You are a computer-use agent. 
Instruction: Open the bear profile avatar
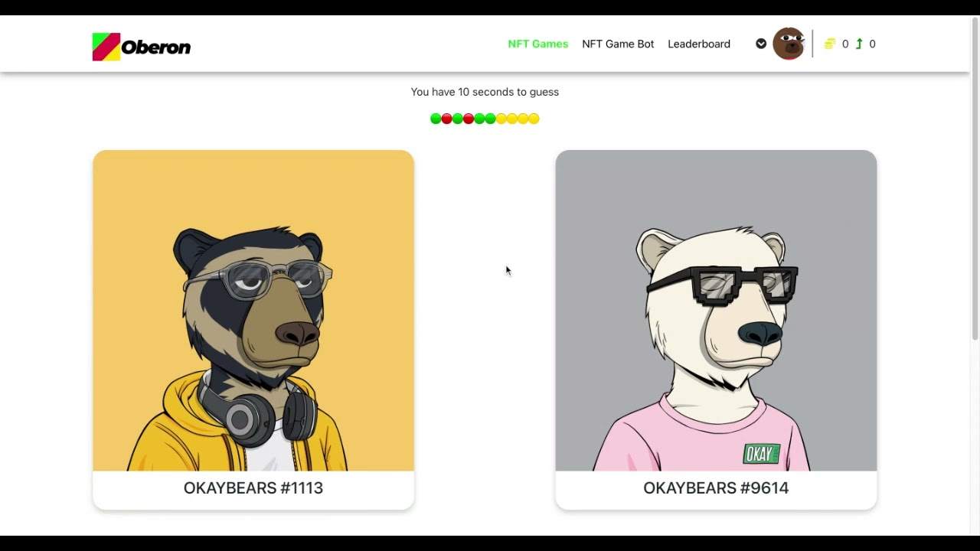789,44
